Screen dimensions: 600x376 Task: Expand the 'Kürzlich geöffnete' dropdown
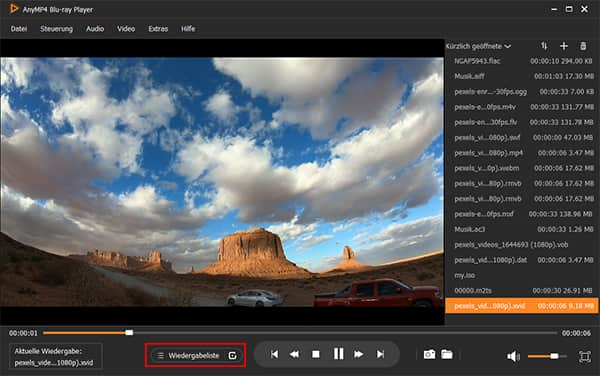[478, 46]
